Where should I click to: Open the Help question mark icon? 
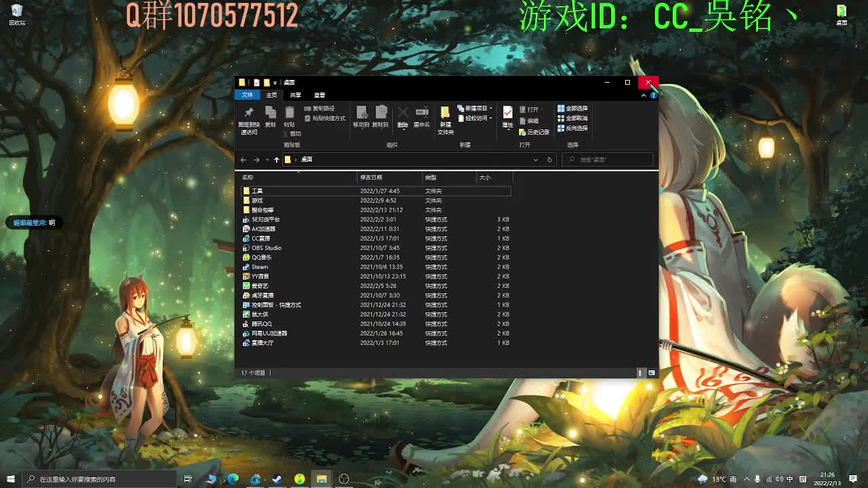click(653, 96)
